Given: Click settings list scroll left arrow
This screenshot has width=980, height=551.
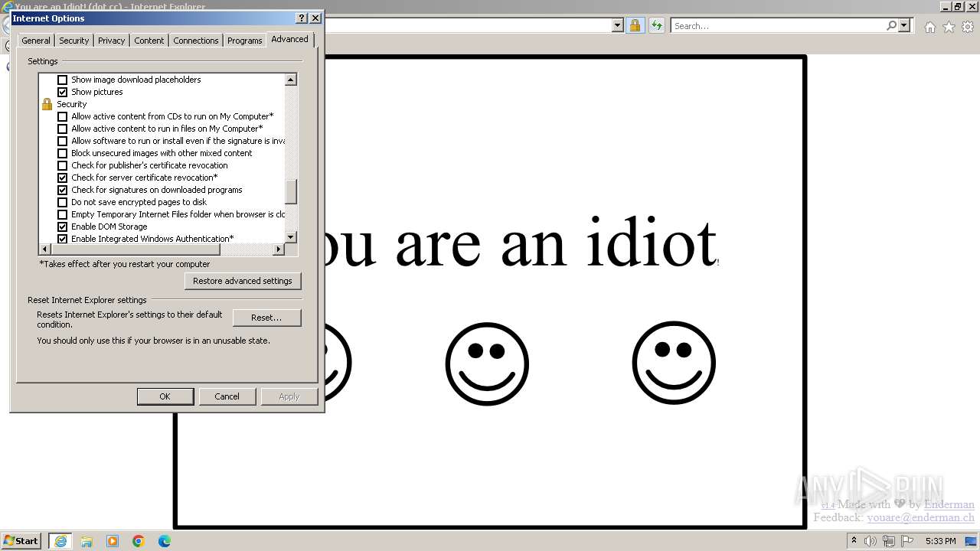Looking at the screenshot, I should coord(44,249).
